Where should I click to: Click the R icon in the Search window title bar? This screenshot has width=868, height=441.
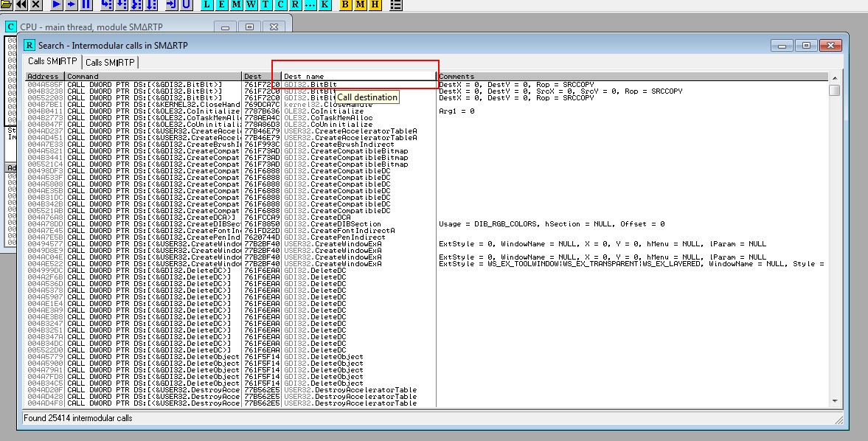(29, 46)
